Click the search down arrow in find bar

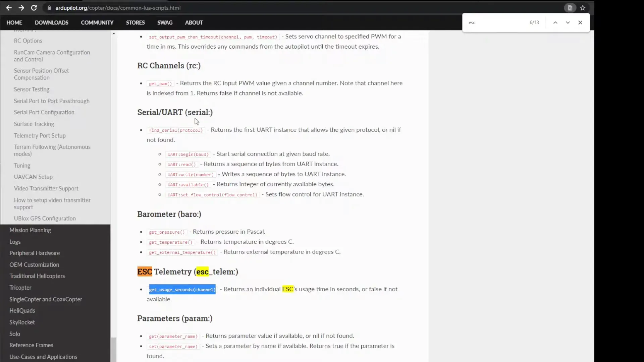tap(568, 22)
